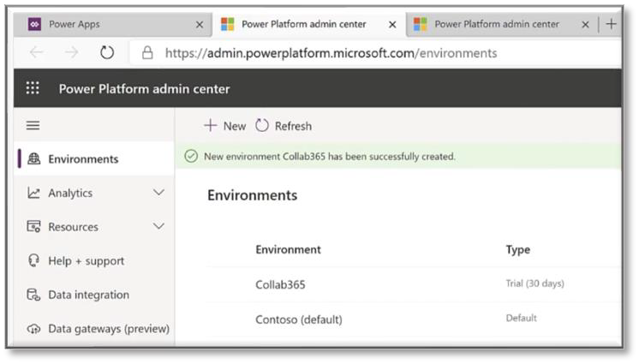This screenshot has height=364, width=639.
Task: Open Environments in the sidebar
Action: 94,158
